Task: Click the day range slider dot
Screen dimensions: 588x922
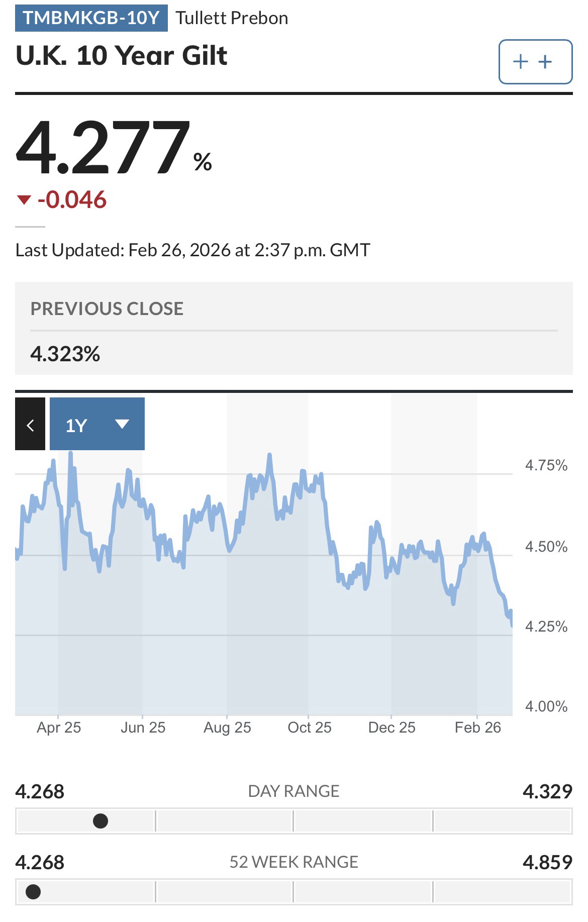Action: (101, 821)
